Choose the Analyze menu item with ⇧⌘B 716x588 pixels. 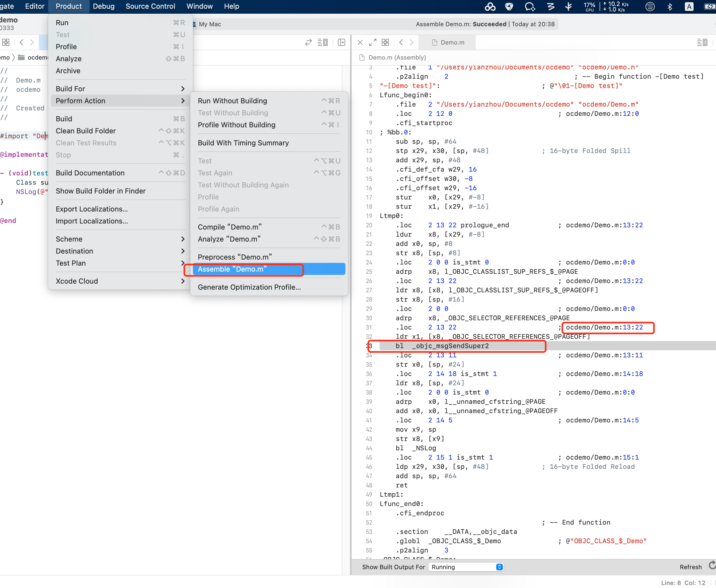120,58
